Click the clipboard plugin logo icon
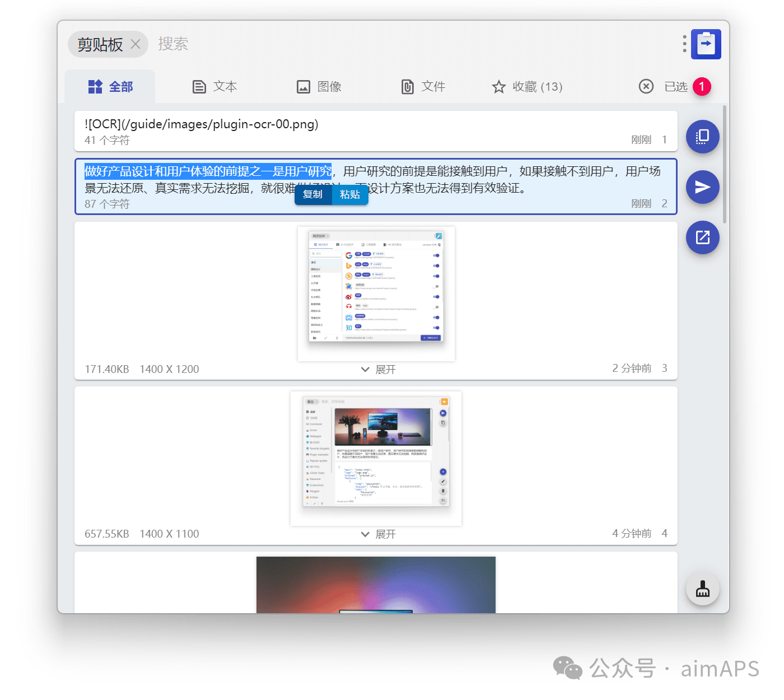 706,44
